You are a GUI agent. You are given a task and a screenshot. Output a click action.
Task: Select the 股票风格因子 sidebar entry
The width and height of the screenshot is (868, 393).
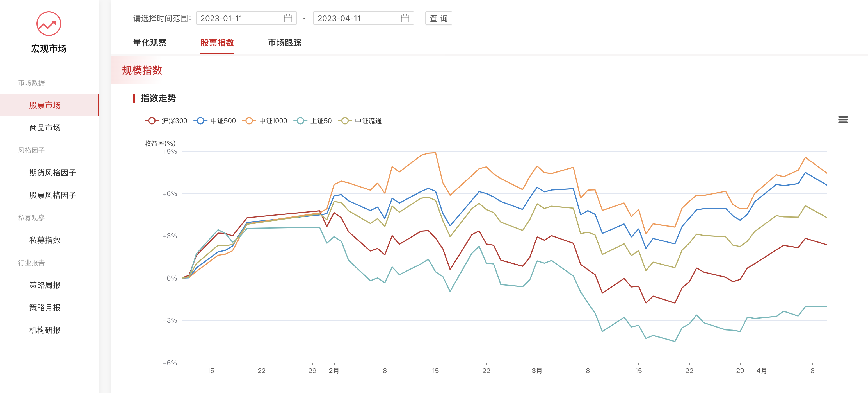[52, 195]
